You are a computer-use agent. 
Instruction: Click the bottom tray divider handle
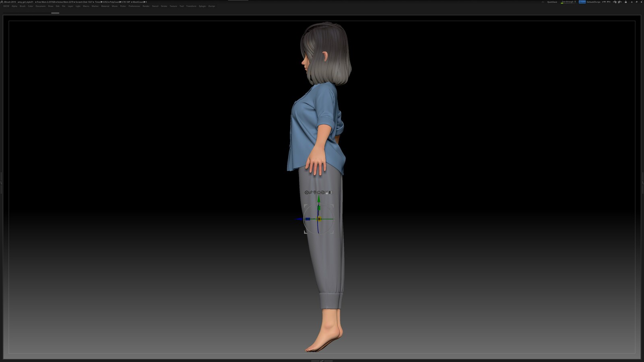coord(322,361)
